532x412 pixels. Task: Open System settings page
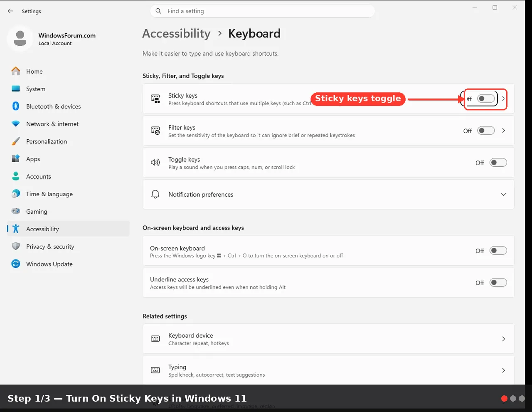pyautogui.click(x=68, y=89)
